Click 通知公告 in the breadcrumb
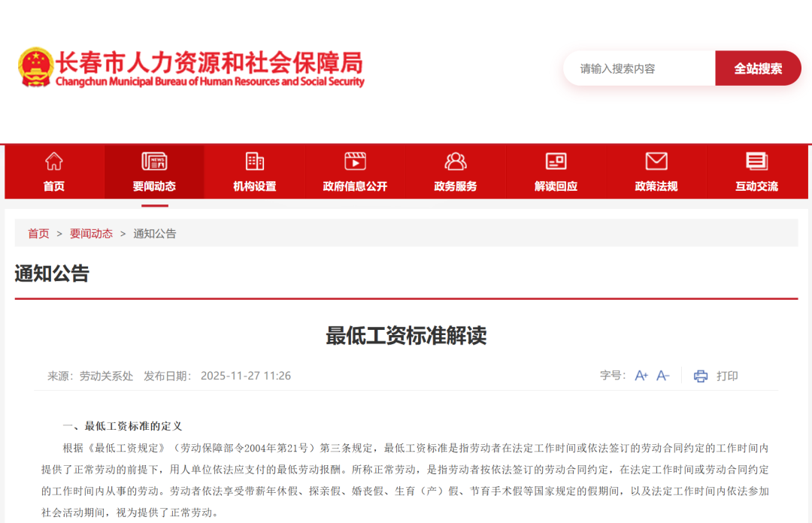 pyautogui.click(x=155, y=234)
